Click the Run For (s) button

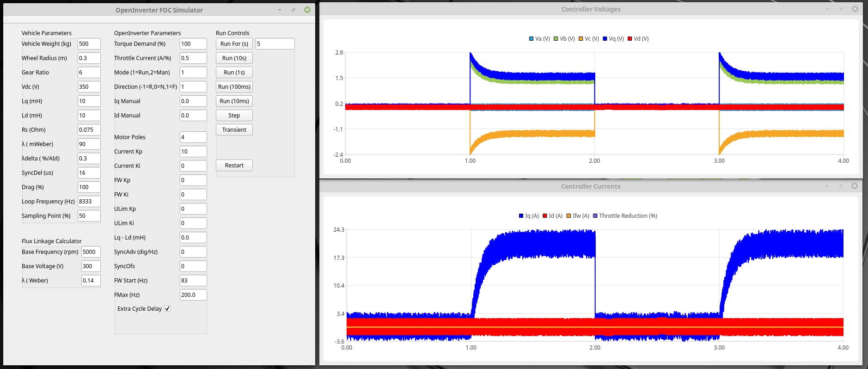pos(234,44)
